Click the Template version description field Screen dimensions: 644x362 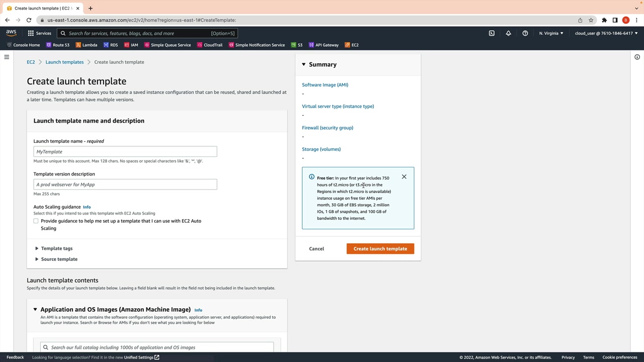pos(125,185)
